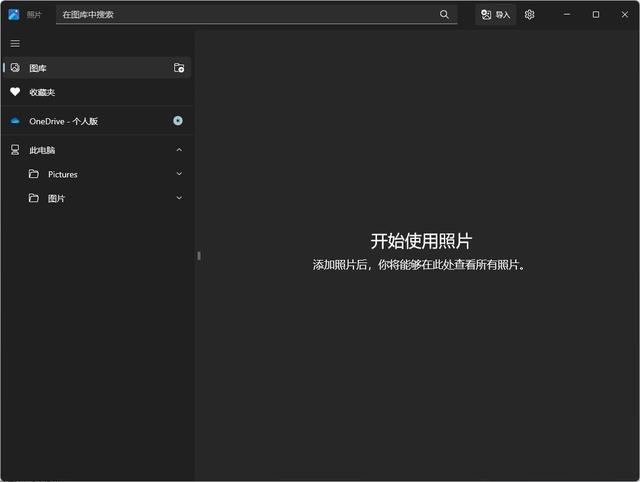The height and width of the screenshot is (482, 640).
Task: Click the 导入 import button
Action: pyautogui.click(x=495, y=15)
